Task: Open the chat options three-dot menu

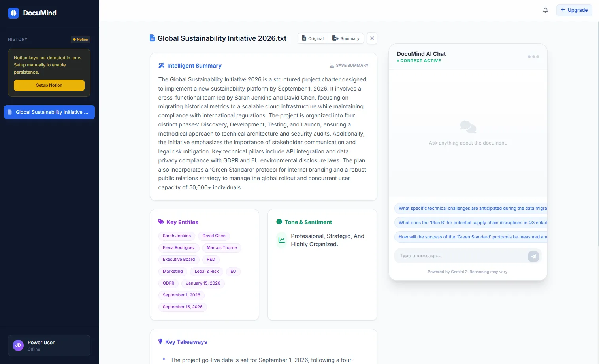Action: point(533,57)
